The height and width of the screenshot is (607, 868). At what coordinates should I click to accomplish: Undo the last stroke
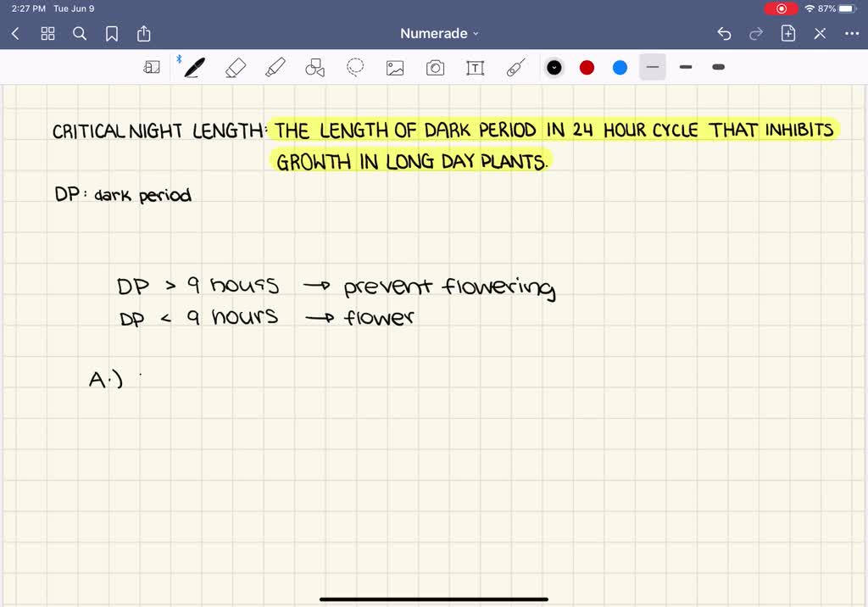pyautogui.click(x=723, y=33)
